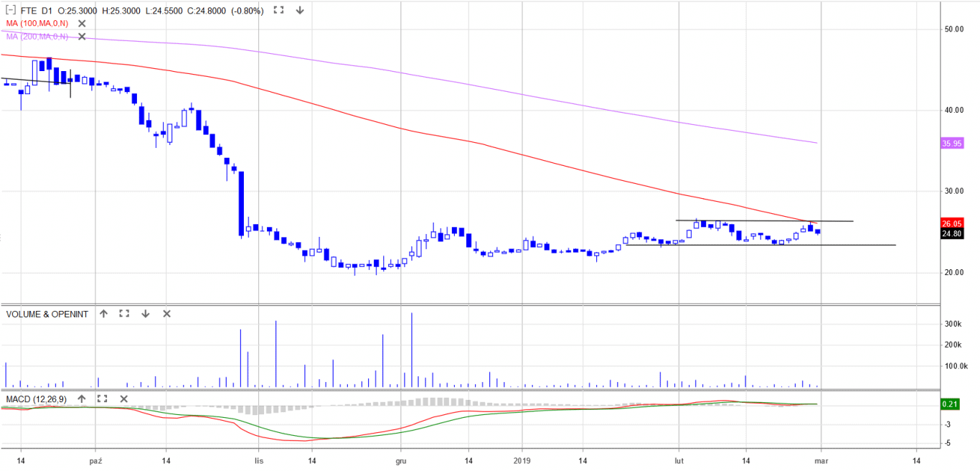Click the 40.00 price axis label
The width and height of the screenshot is (980, 471).
953,111
